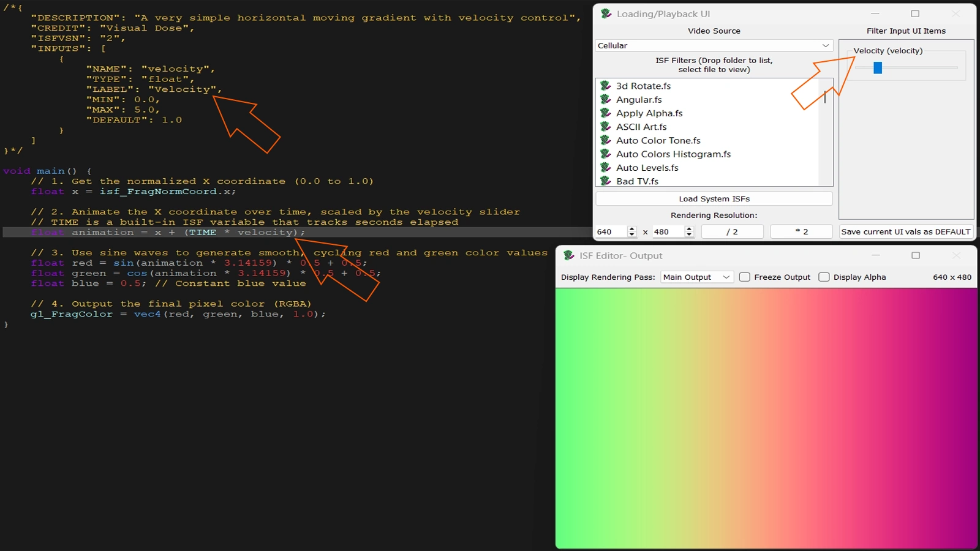Screen dimensions: 980x551
Task: Select Angular.fs in the filter list
Action: pyautogui.click(x=707, y=99)
